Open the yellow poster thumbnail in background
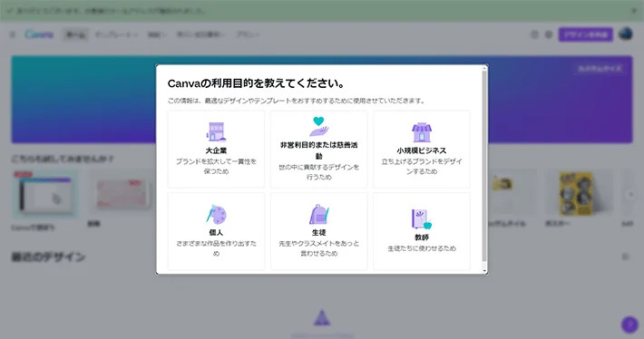Image resolution: width=644 pixels, height=339 pixels. [580, 194]
